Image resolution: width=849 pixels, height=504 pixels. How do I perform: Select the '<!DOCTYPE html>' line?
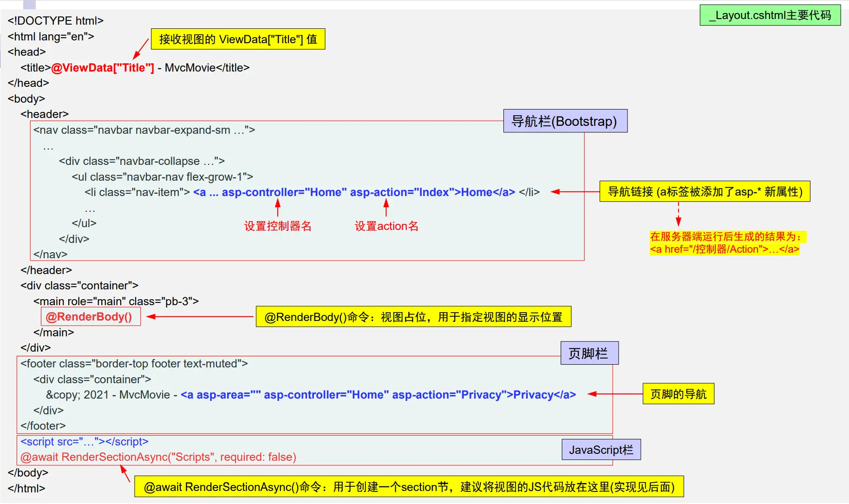point(56,21)
